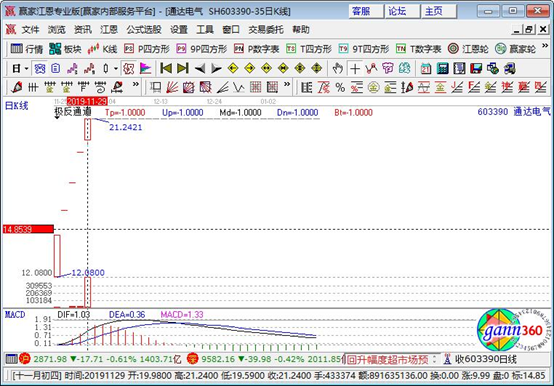The height and width of the screenshot is (386, 554).
Task: Click the 日K线 chart label
Action: pyautogui.click(x=16, y=105)
